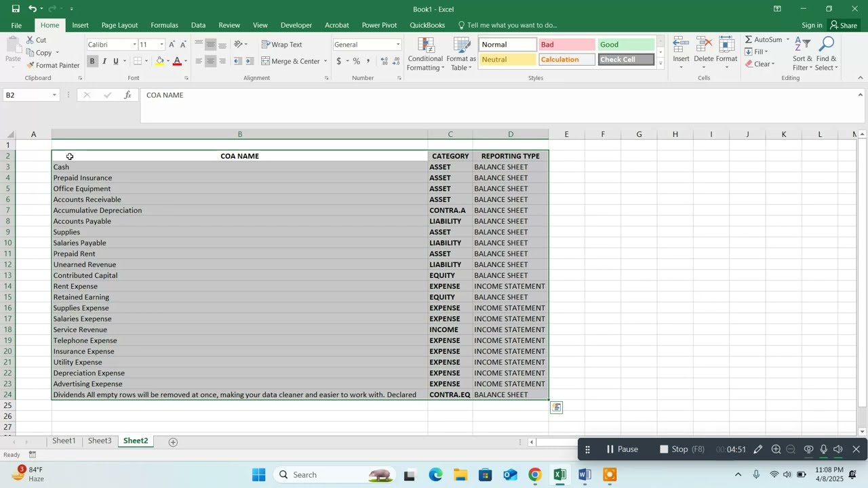Click the Font Color letter A icon
Image resolution: width=868 pixels, height=488 pixels.
pyautogui.click(x=177, y=61)
